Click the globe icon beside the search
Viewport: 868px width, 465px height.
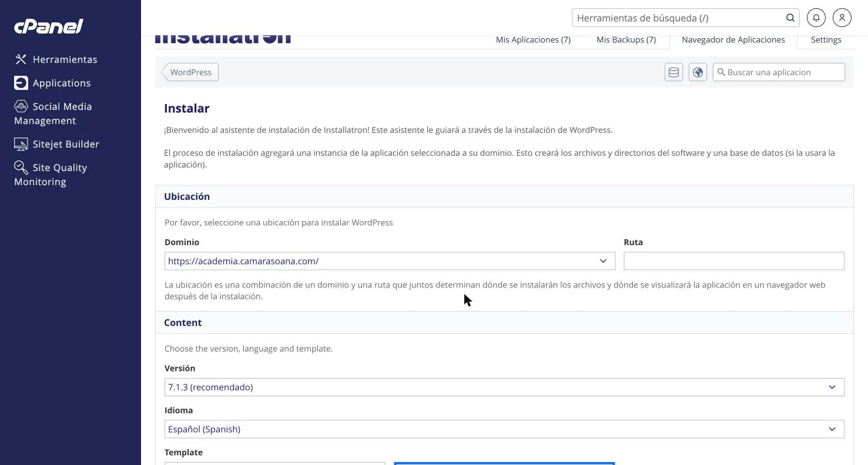698,72
